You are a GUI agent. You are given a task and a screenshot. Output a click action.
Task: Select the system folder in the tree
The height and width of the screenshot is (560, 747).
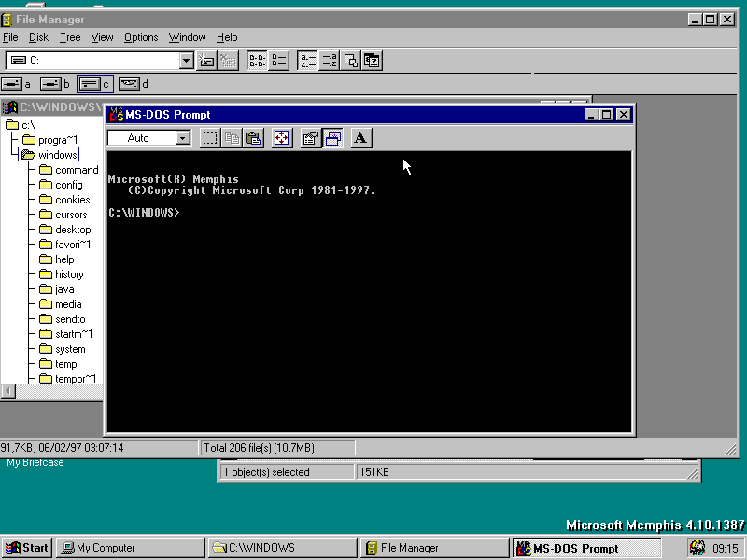[69, 349]
